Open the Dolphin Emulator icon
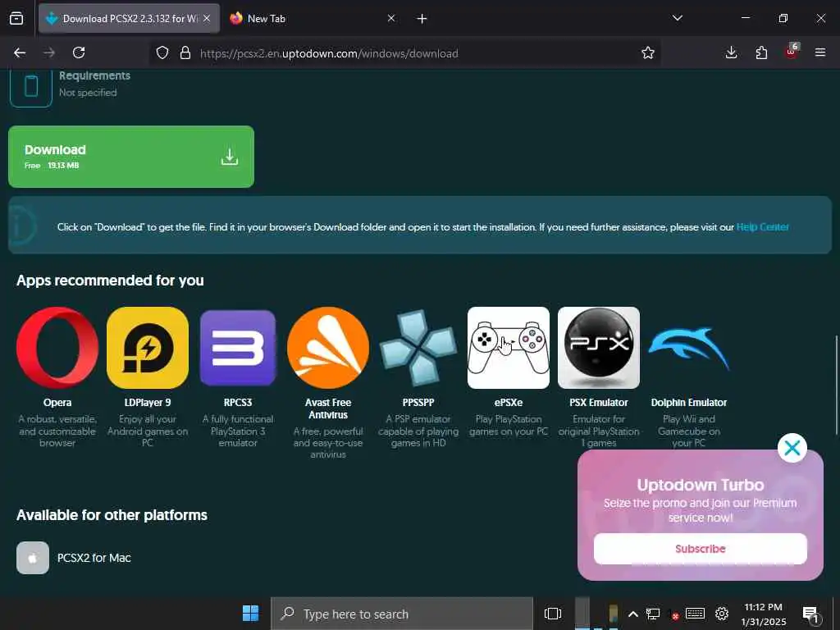The image size is (840, 630). 689,349
